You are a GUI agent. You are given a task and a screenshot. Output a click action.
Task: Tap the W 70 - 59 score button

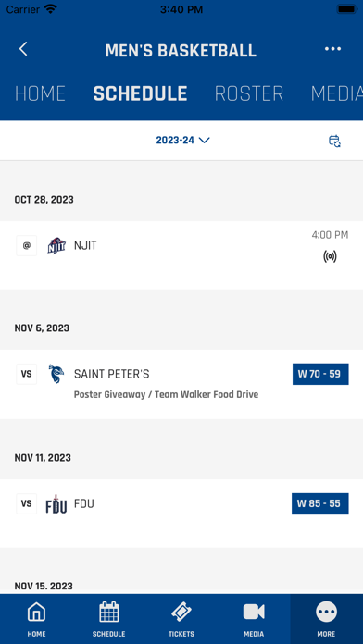pos(320,374)
